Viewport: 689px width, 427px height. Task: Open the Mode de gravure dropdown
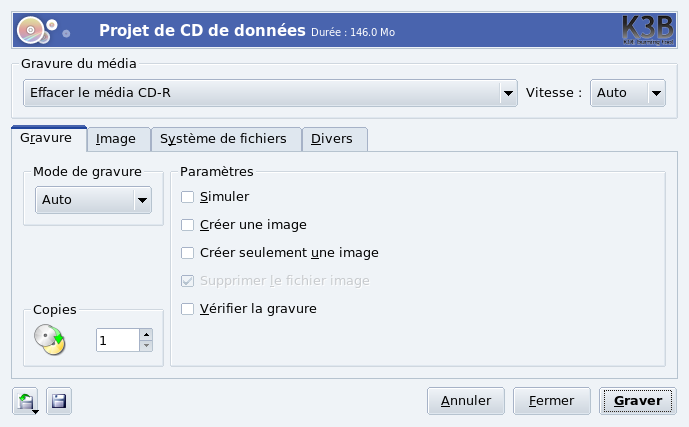[95, 200]
